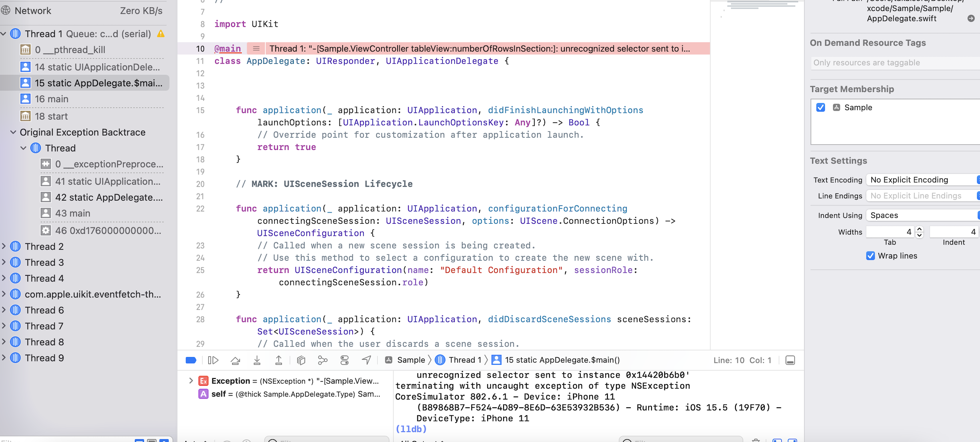Click line number 15 in gutter
Viewport: 980px width, 442px height.
click(200, 110)
